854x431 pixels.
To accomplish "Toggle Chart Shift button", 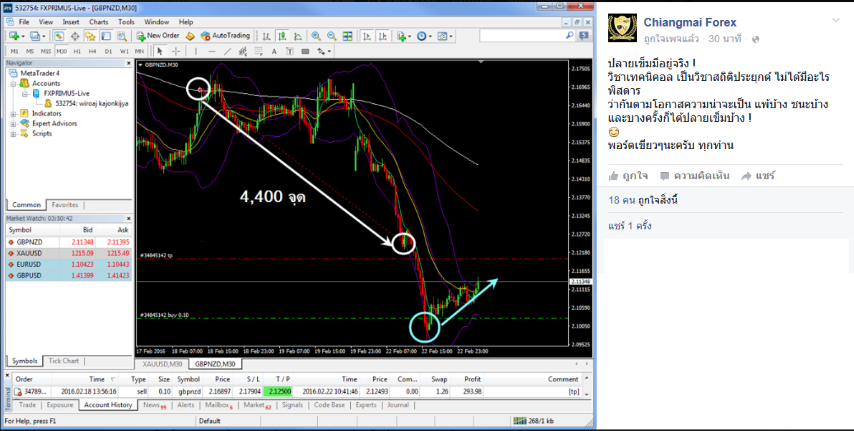I will tap(383, 36).
